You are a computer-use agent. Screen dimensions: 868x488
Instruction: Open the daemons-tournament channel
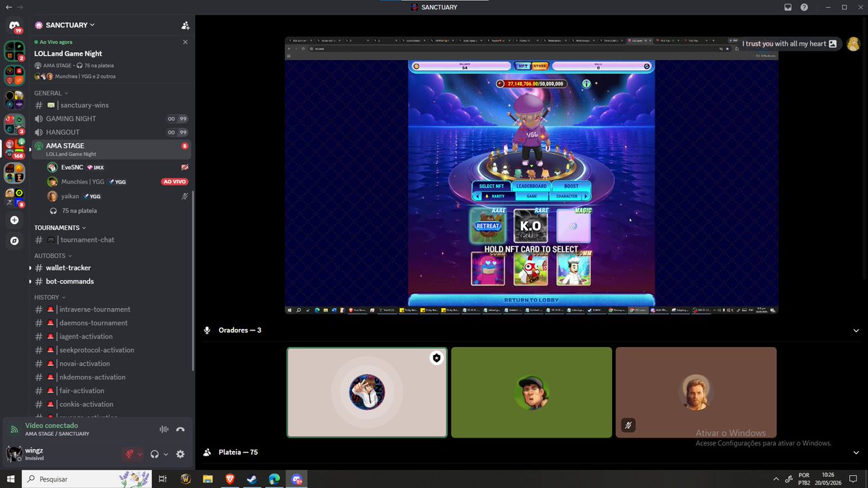111,323
